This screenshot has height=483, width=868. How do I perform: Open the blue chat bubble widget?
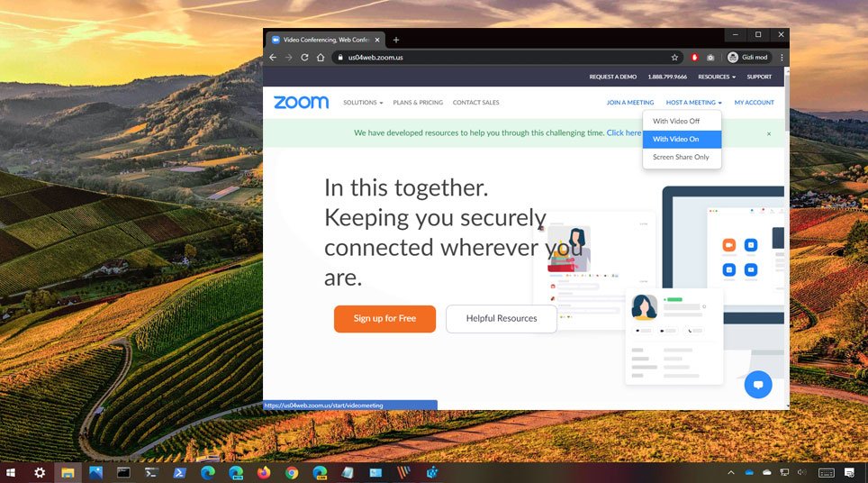pyautogui.click(x=758, y=385)
